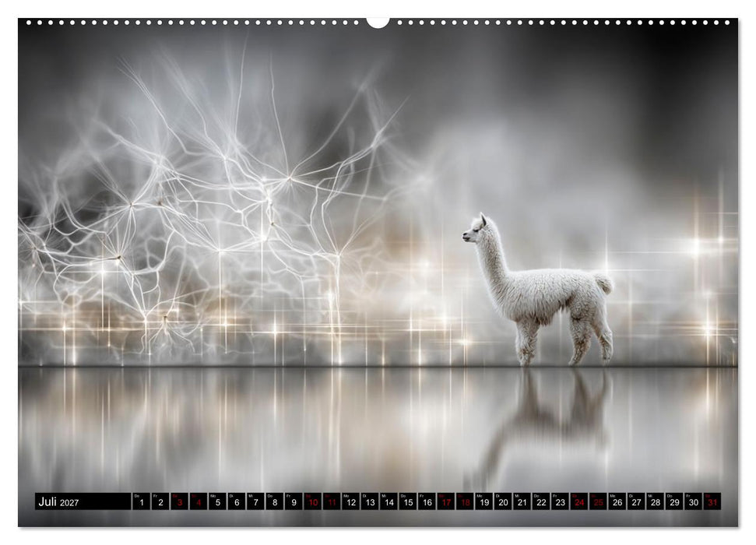The height and width of the screenshot is (545, 756).
Task: Select day 9 in the calendar strip
Action: 294,501
